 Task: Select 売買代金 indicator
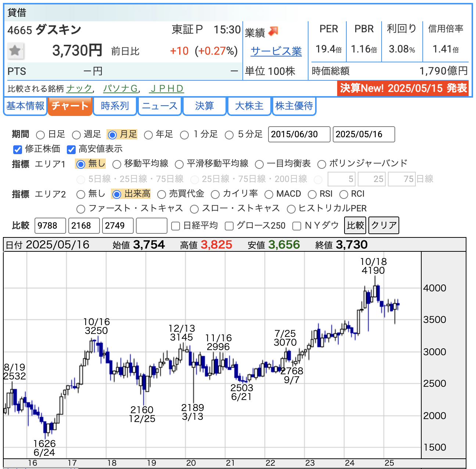click(x=162, y=194)
